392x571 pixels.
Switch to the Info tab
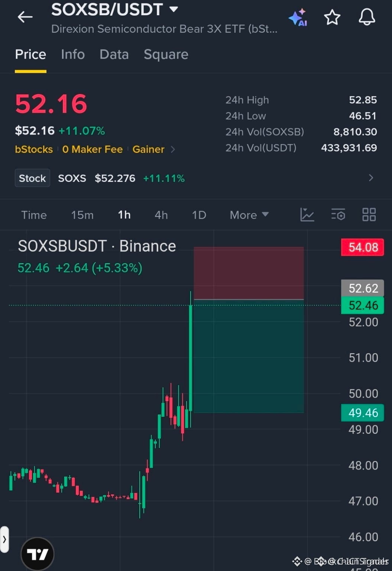(73, 55)
